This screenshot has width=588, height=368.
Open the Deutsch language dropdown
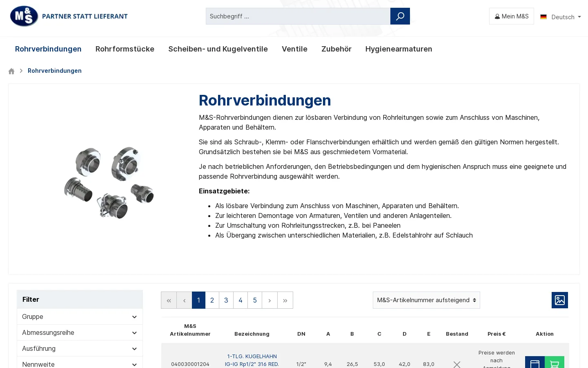coord(561,17)
